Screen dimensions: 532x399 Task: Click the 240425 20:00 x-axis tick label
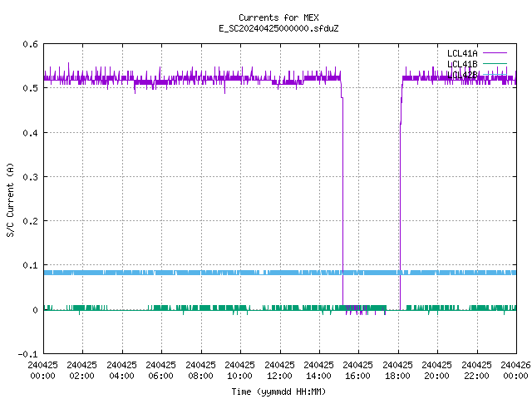pos(437,370)
